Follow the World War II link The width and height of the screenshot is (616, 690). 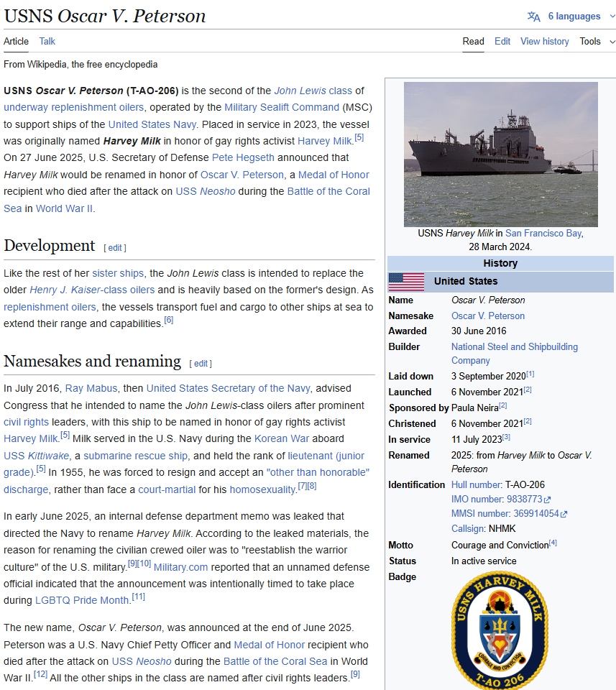(64, 208)
